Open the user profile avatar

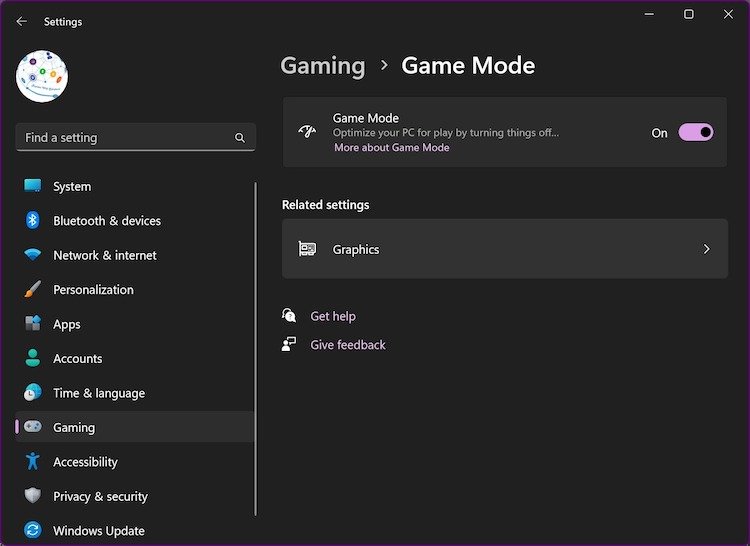42,76
